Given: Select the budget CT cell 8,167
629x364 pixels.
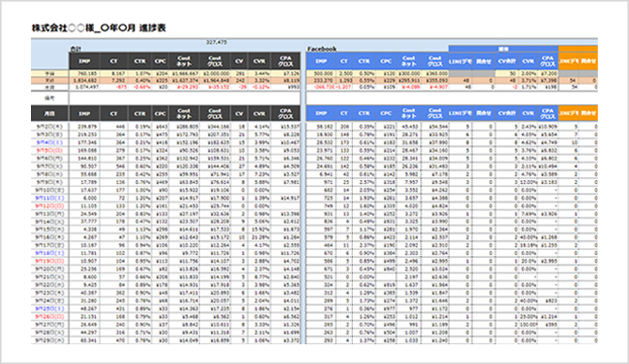Looking at the screenshot, I should point(114,74).
